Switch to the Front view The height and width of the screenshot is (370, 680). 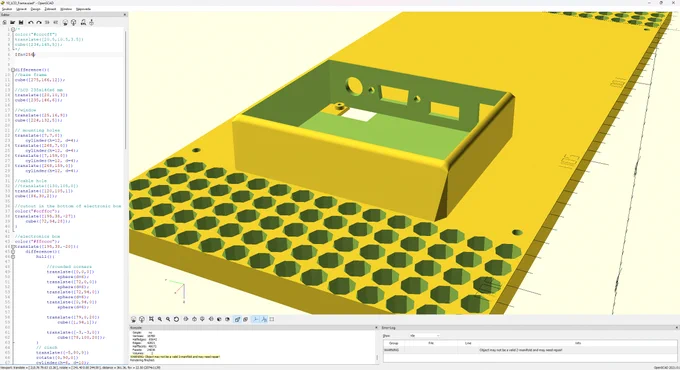pyautogui.click(x=219, y=319)
